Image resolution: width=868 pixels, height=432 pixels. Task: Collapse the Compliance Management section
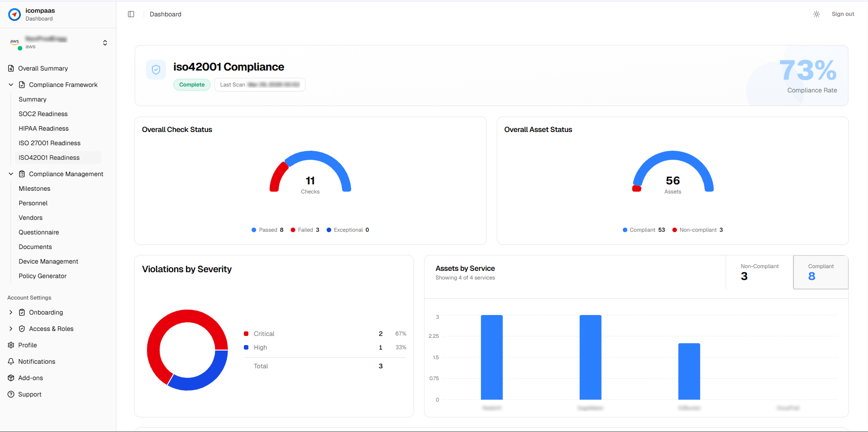tap(11, 174)
